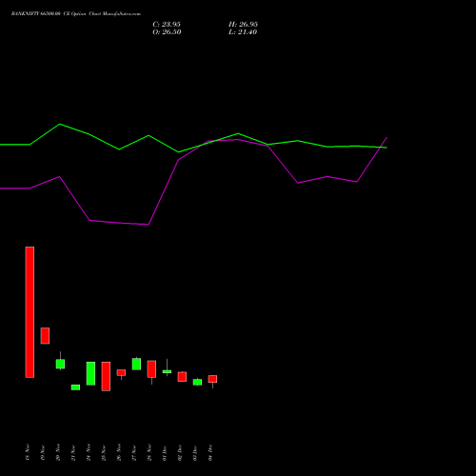Click the 02 Dec date label
The height and width of the screenshot is (476, 476).
point(180,452)
